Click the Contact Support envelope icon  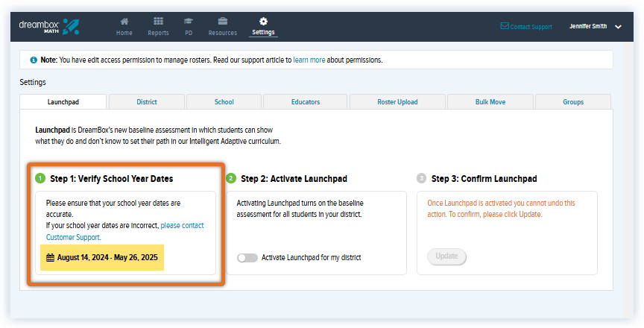505,26
